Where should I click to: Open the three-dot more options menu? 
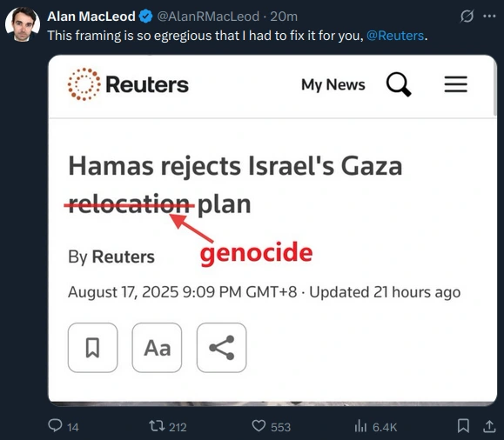pyautogui.click(x=489, y=16)
